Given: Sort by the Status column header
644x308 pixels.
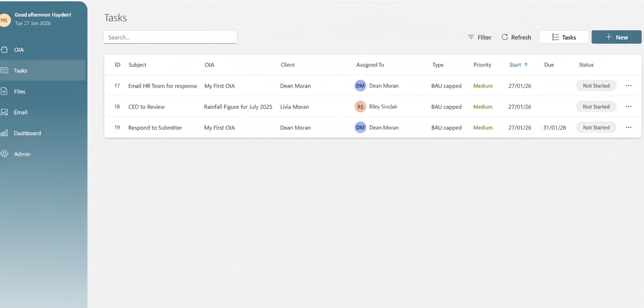Looking at the screenshot, I should click(x=586, y=65).
